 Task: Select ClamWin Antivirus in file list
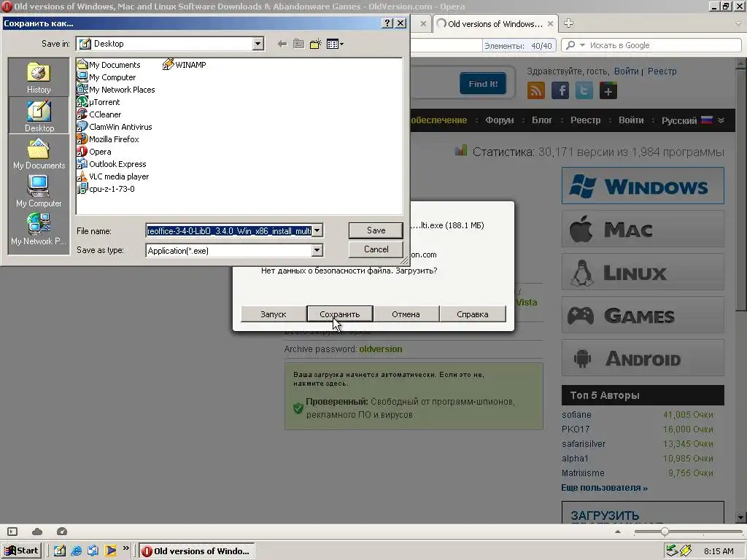click(115, 127)
